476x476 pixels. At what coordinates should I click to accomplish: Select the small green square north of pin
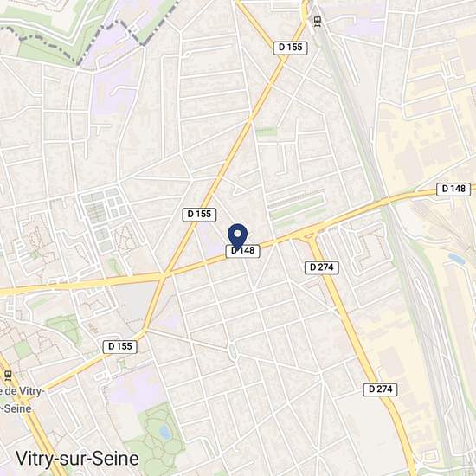click(267, 132)
